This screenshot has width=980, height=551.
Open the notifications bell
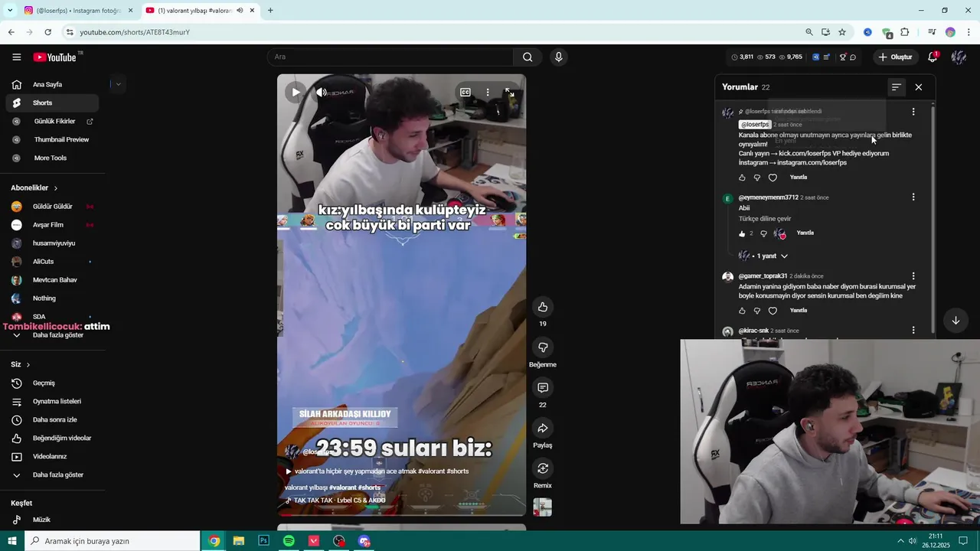933,57
